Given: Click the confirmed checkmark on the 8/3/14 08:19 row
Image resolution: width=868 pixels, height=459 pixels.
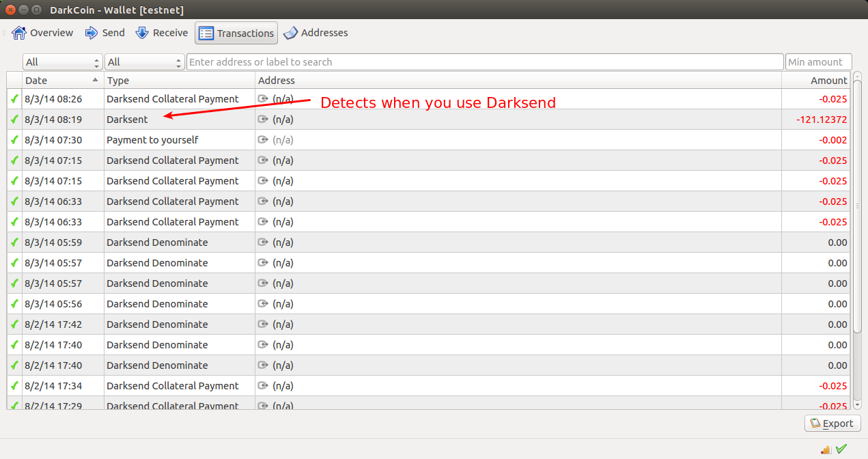Looking at the screenshot, I should tap(14, 120).
